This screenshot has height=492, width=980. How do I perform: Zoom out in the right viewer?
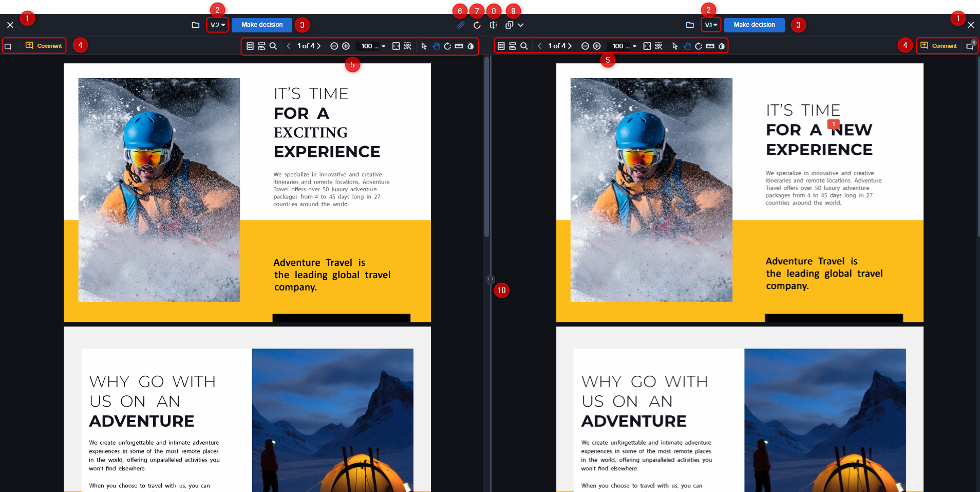click(585, 46)
